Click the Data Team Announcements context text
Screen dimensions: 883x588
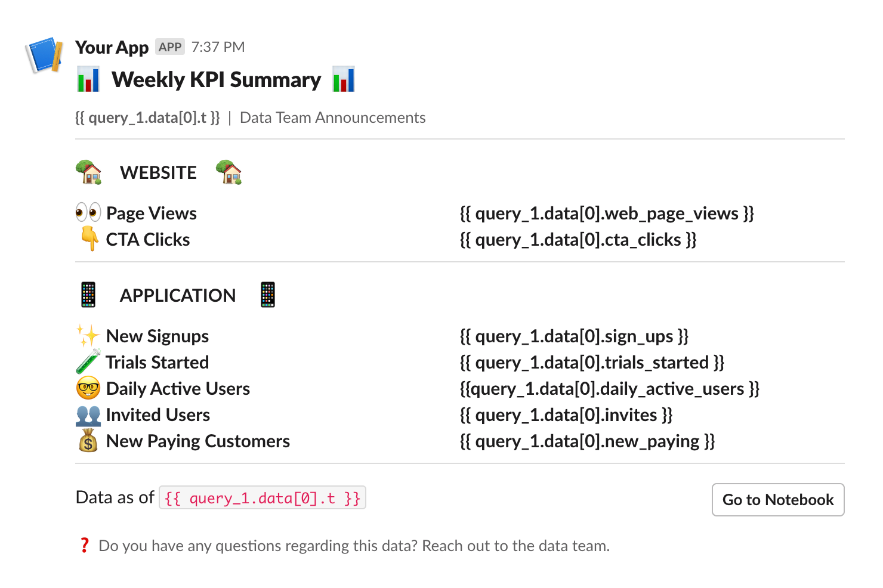coord(332,117)
